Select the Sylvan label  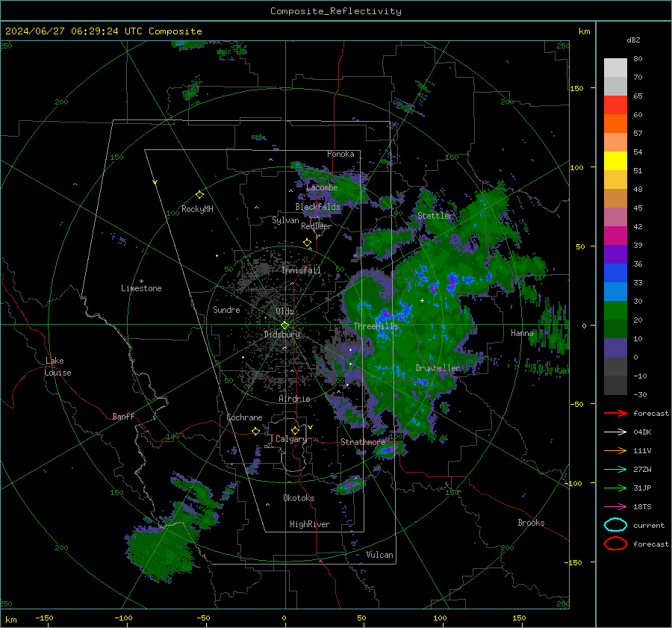(285, 220)
